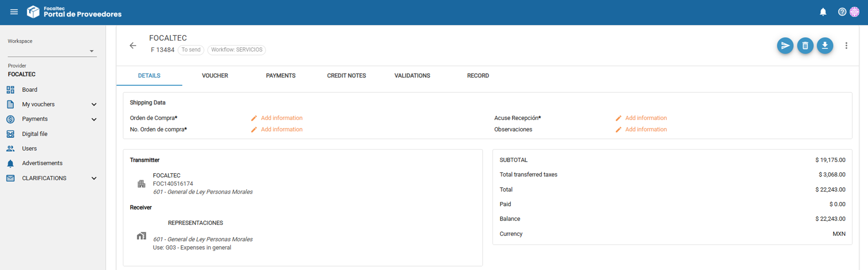Click the currency value 'MXN'
The height and width of the screenshot is (270, 868).
tap(839, 234)
